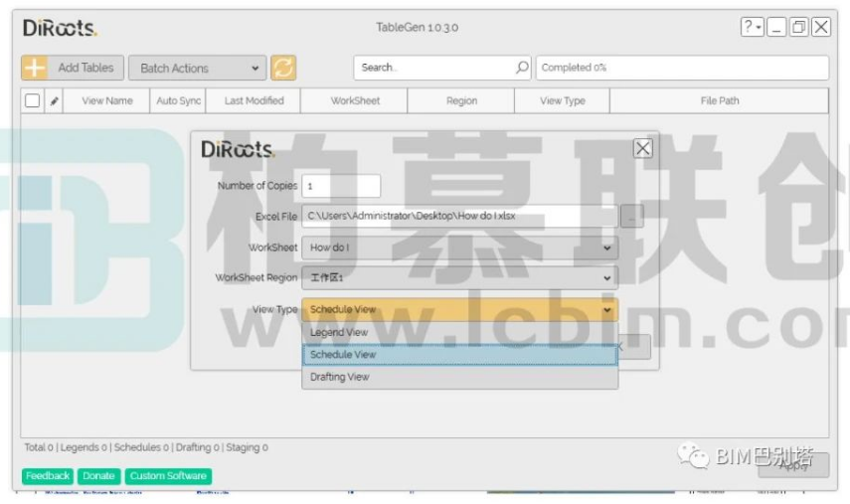Browse for Excel file with the ... button
Screen dimensions: 850x504
[631, 217]
